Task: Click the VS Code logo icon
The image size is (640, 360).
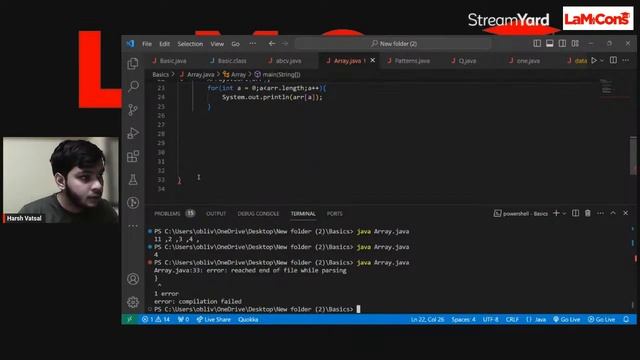Action: click(131, 44)
